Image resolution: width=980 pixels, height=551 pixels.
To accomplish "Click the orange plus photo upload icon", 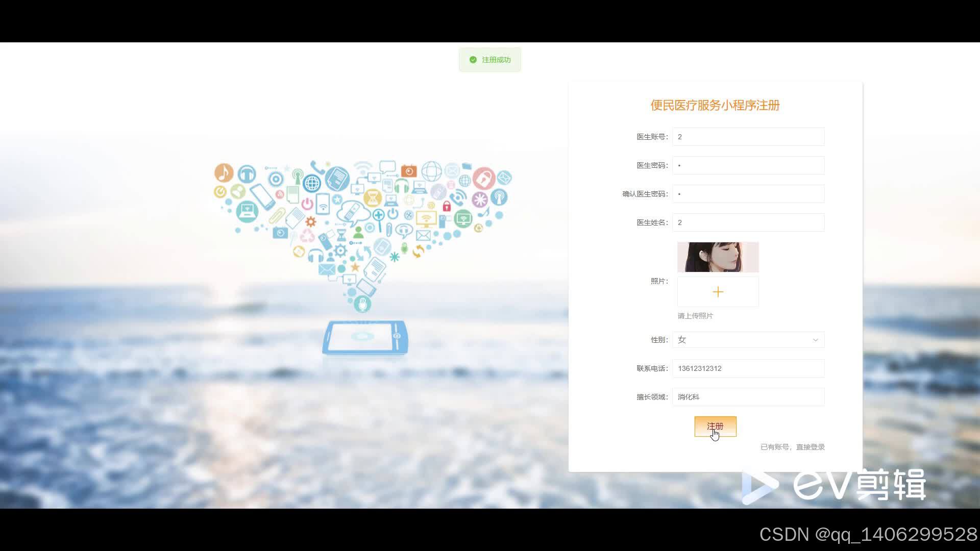I will coord(718,292).
